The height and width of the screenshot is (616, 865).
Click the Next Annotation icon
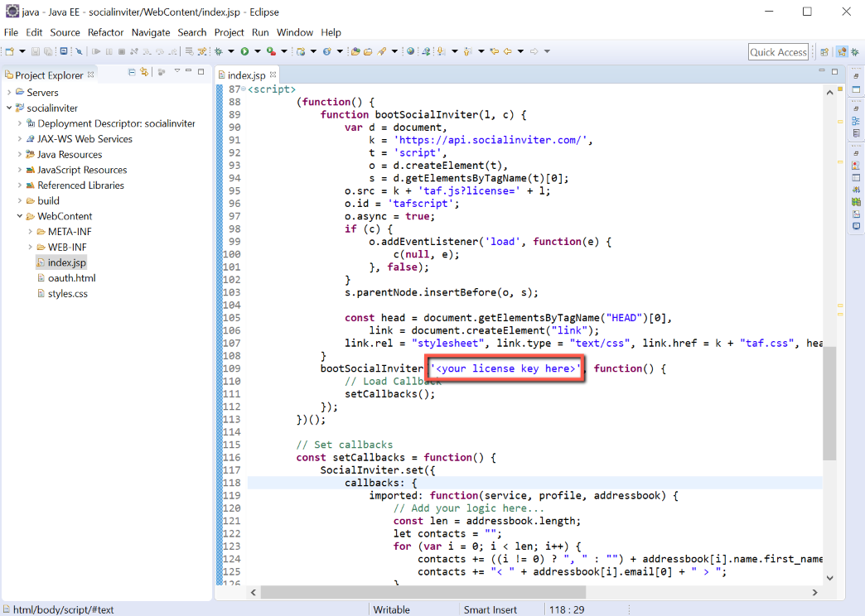coord(441,51)
